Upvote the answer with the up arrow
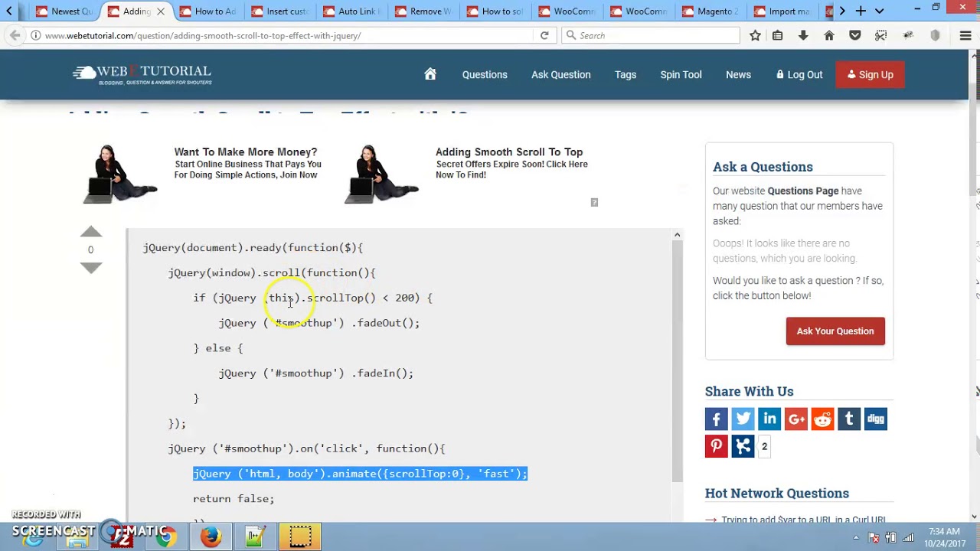Viewport: 980px width, 551px height. tap(90, 231)
